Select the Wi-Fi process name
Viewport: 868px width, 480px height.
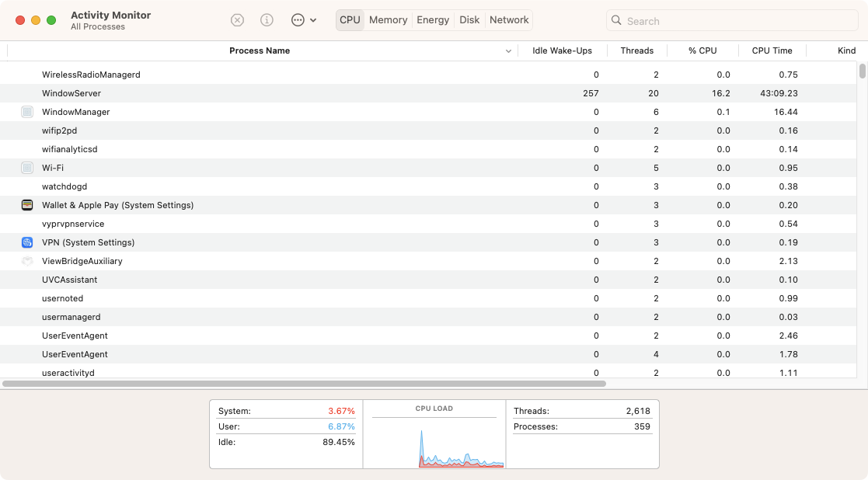[x=53, y=168]
